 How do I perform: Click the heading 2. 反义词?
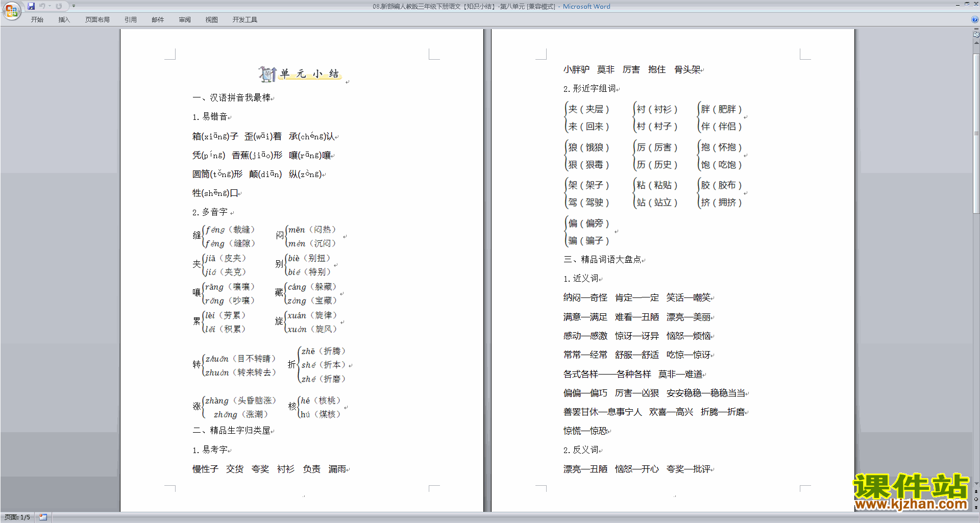[581, 450]
